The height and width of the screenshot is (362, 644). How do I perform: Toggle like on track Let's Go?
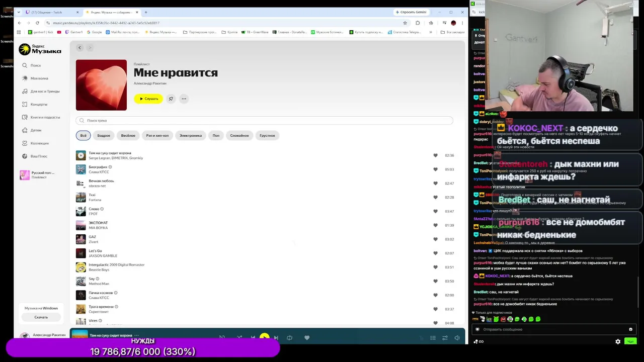pyautogui.click(x=435, y=253)
